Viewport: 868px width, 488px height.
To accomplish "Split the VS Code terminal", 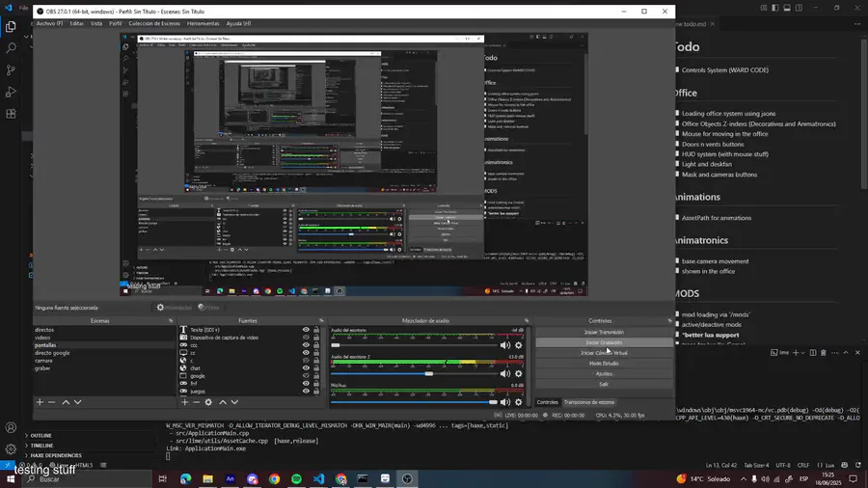I will tap(813, 353).
